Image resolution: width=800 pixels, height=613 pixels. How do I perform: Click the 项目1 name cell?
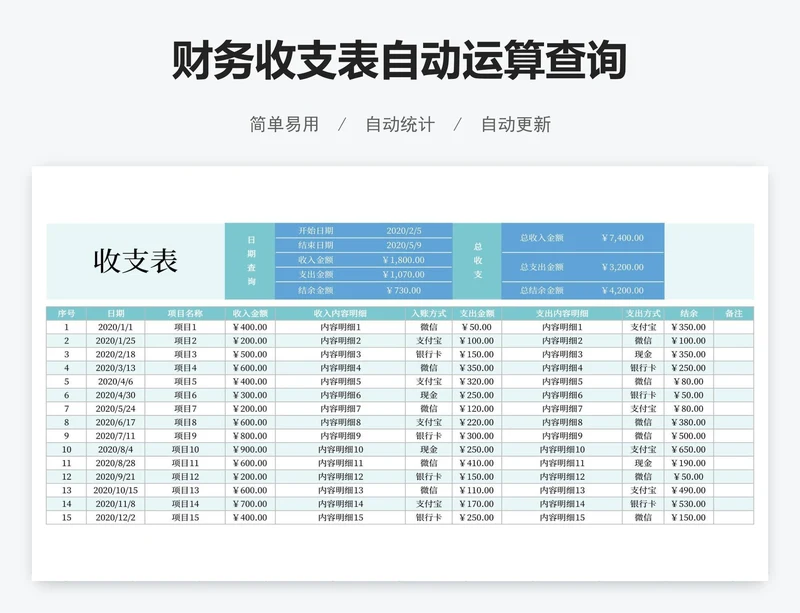tap(185, 327)
